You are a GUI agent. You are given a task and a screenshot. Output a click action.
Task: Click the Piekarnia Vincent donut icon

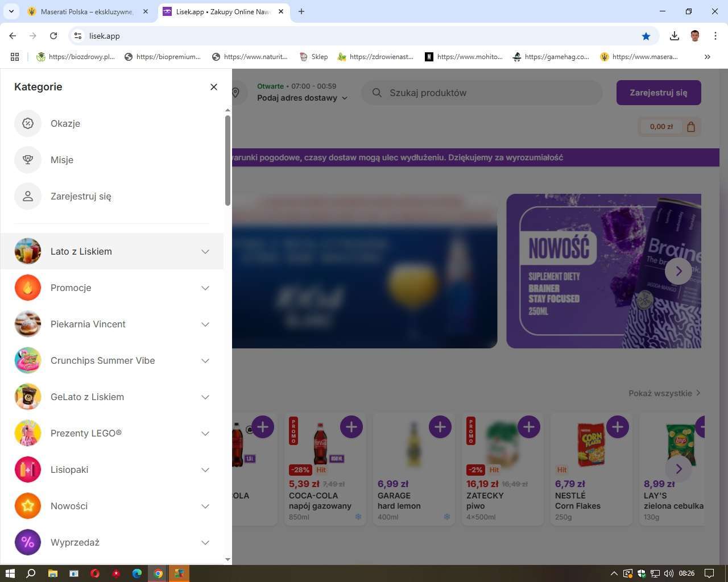28,324
